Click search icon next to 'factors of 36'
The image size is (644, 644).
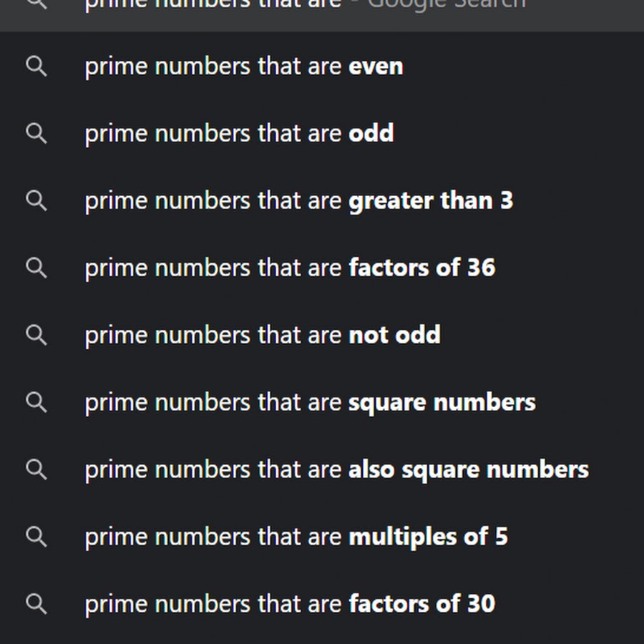36,268
